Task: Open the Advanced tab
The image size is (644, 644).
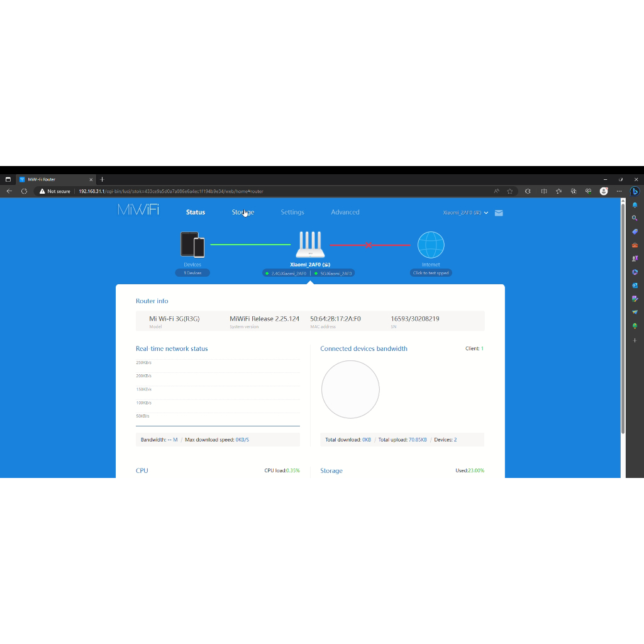Action: [x=345, y=213]
